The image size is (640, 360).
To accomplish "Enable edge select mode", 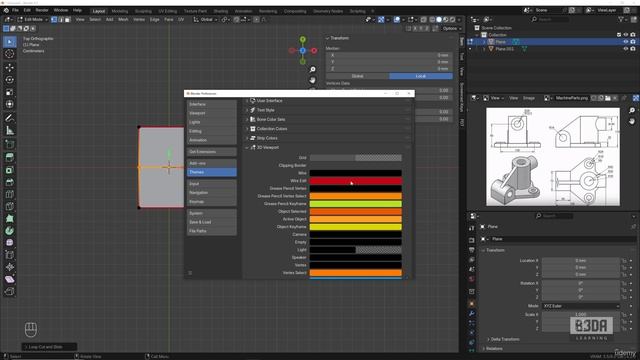I will (61, 19).
